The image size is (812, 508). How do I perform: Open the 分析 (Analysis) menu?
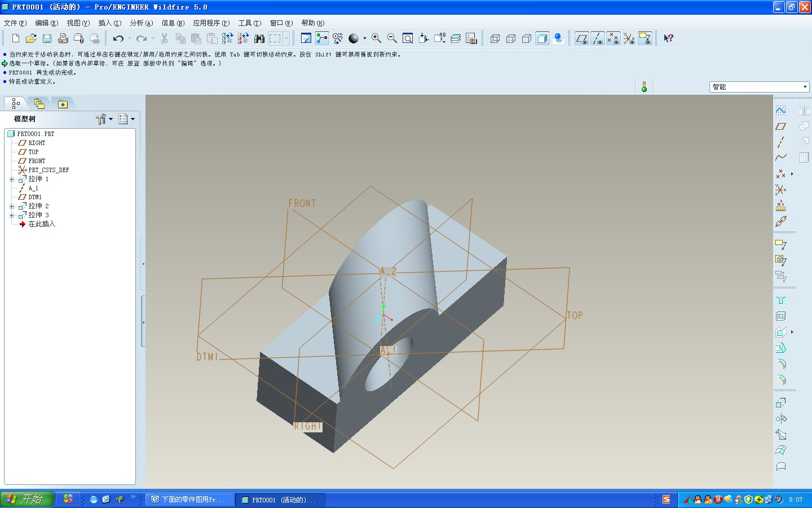[x=141, y=23]
